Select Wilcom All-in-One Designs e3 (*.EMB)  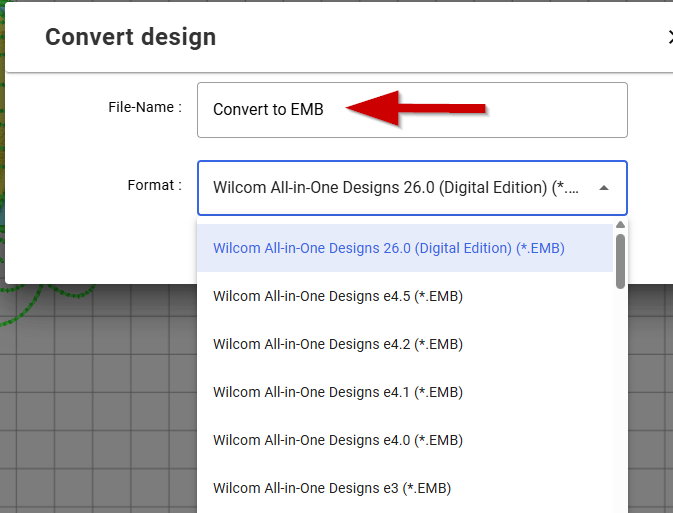332,488
